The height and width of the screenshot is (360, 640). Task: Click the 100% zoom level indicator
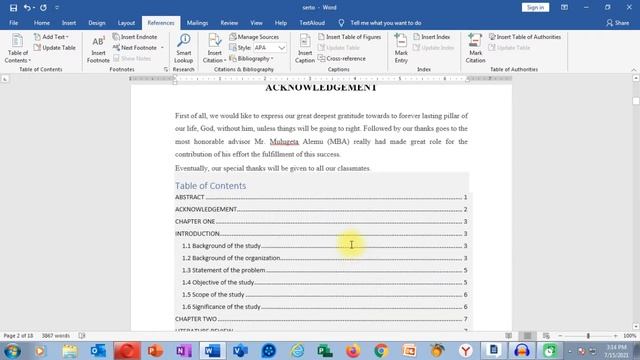pyautogui.click(x=629, y=336)
